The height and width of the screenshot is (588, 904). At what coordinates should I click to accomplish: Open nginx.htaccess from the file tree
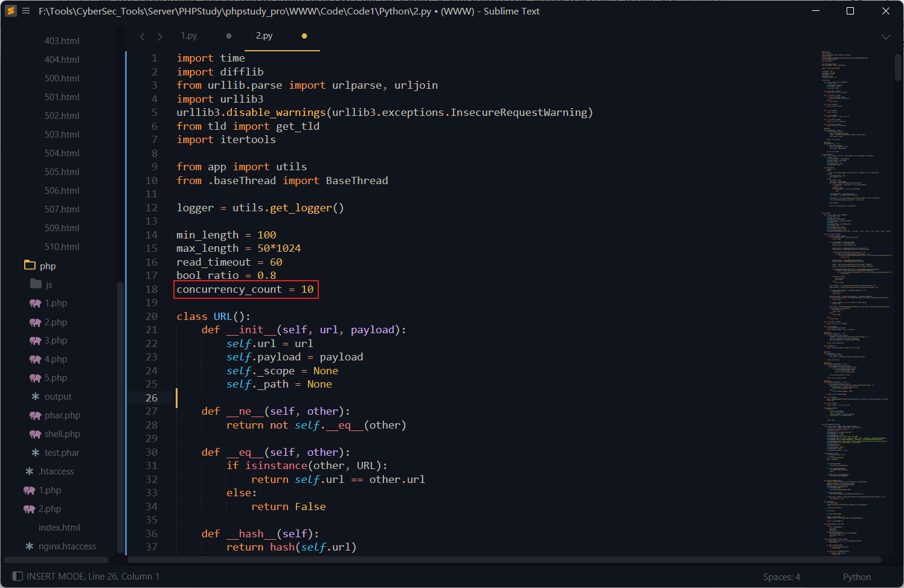pos(66,546)
